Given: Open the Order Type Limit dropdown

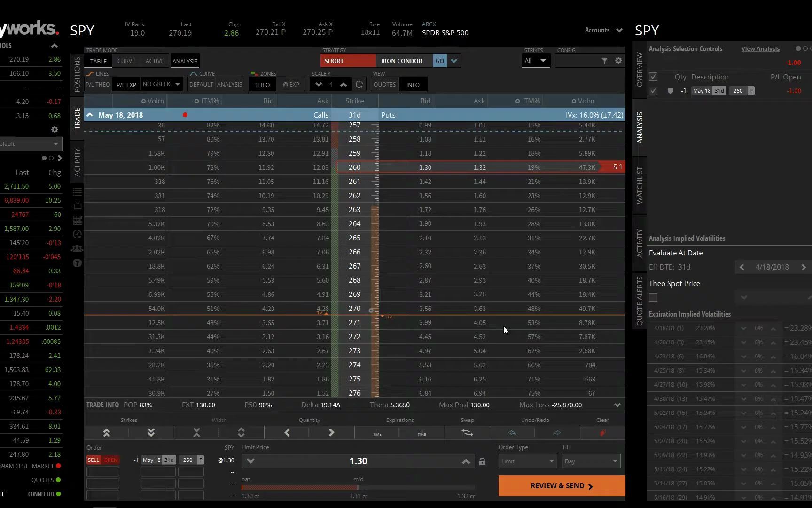Looking at the screenshot, I should point(527,461).
